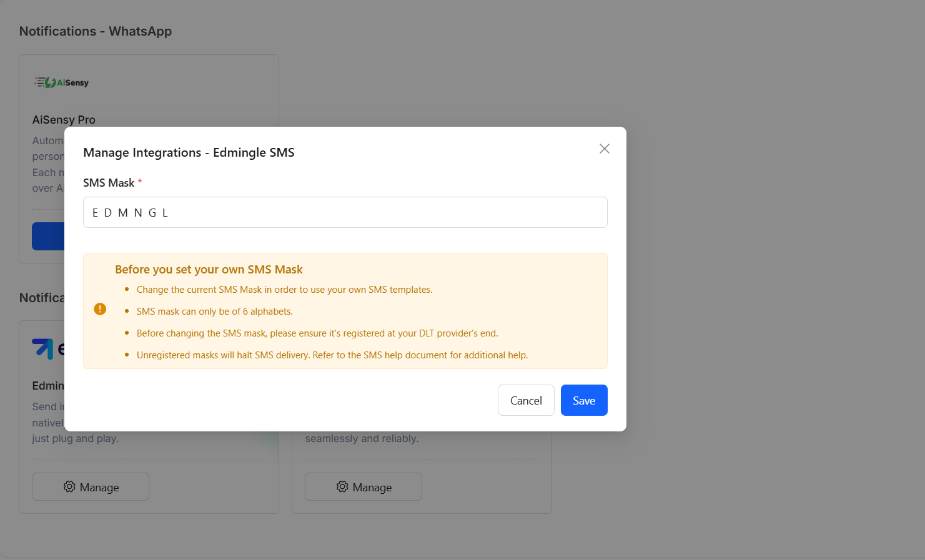Click 'SMS mask can only be of 6 alphabets.'
Screen dimensions: 925x560
[215, 312]
